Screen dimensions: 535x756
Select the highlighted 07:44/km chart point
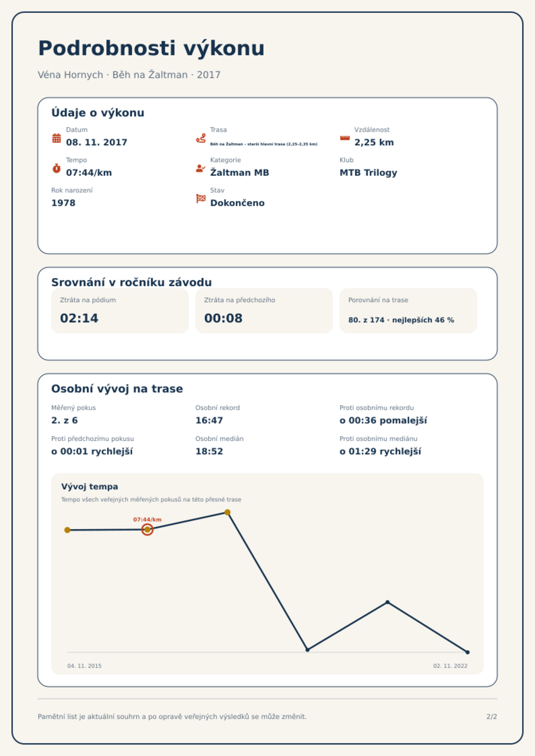point(147,529)
